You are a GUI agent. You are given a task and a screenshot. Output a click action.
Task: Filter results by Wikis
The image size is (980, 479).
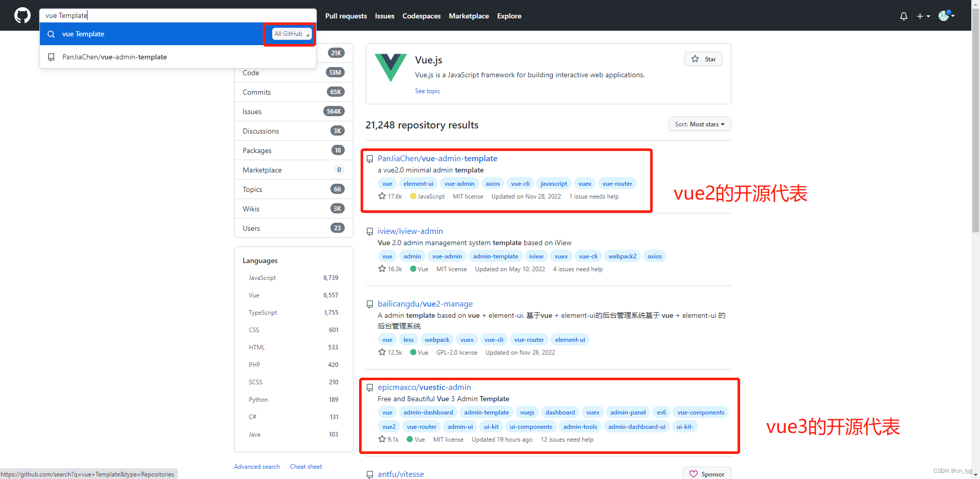click(294, 209)
